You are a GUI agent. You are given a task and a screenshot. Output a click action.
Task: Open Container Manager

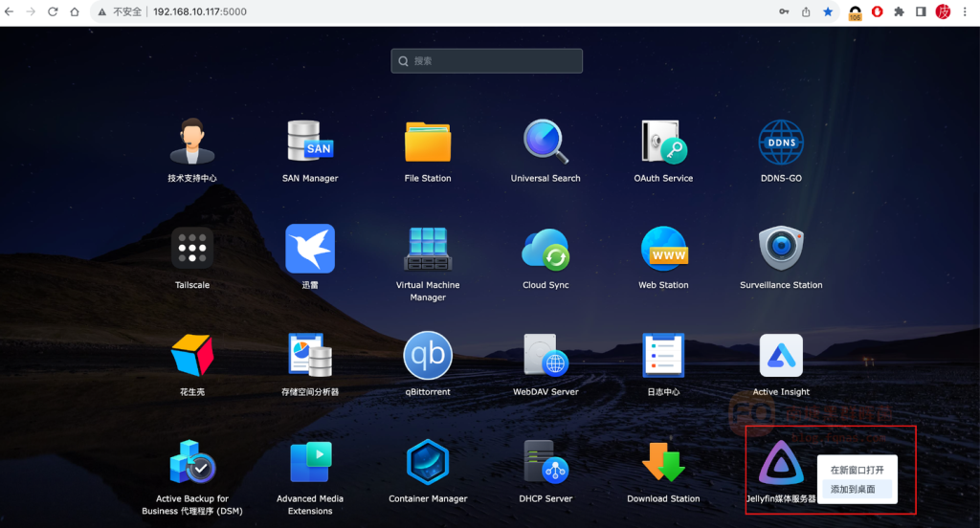point(428,463)
